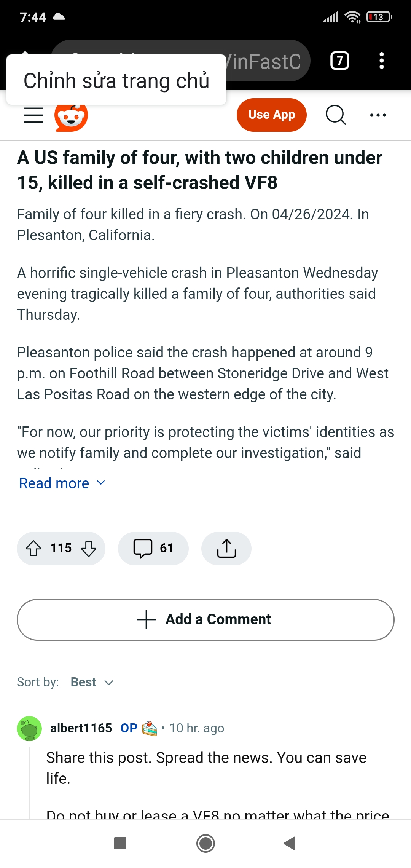Open browser tab switcher showing 7
Viewport: 411px width, 868px height.
point(339,61)
